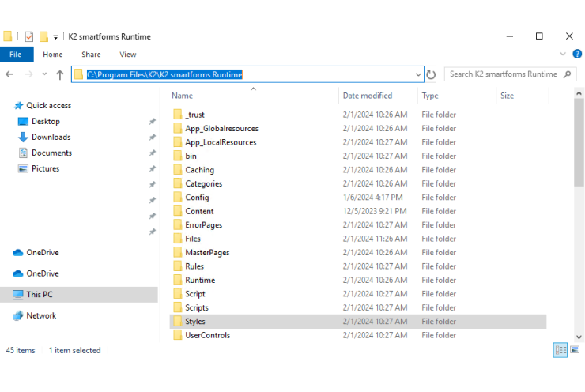Open Documents in the navigation pane
Viewport: 585px width, 392px height.
tap(51, 153)
